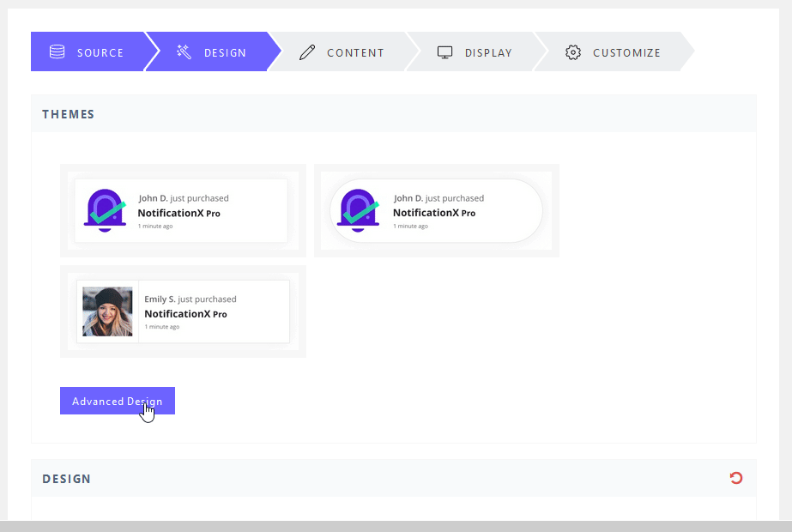Click the magic wand icon on Design step
The image size is (792, 532).
[184, 52]
